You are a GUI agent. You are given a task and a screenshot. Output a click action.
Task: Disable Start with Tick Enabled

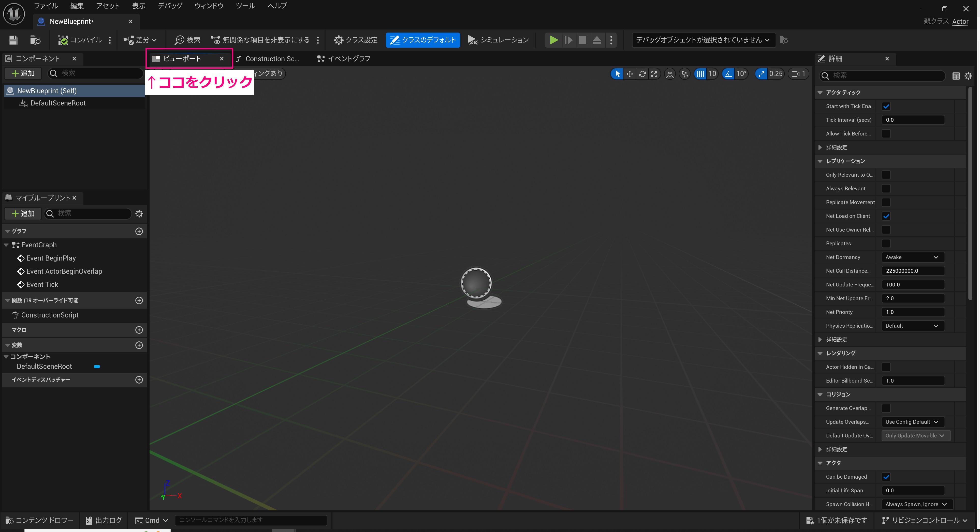pos(886,106)
